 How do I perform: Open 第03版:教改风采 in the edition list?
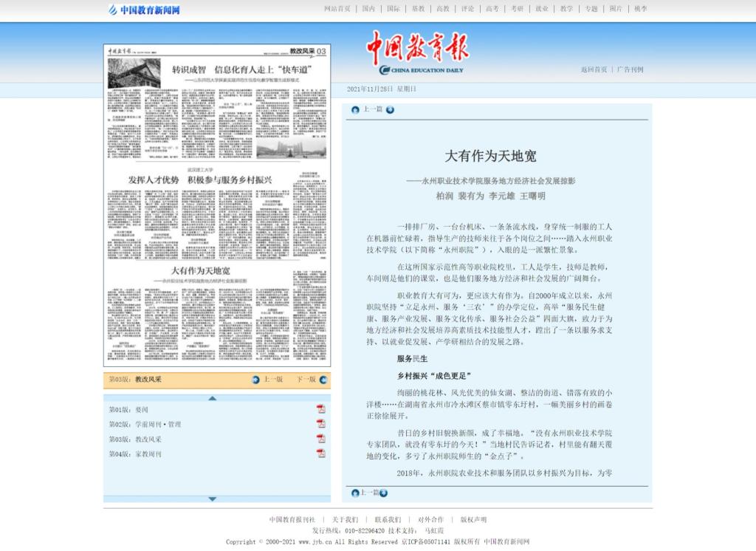tap(135, 439)
